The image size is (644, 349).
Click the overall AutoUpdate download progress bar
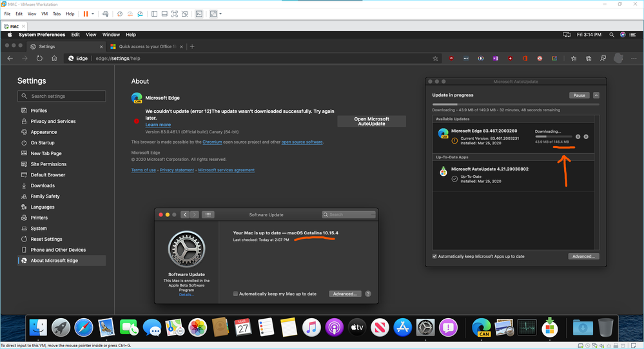pyautogui.click(x=516, y=104)
